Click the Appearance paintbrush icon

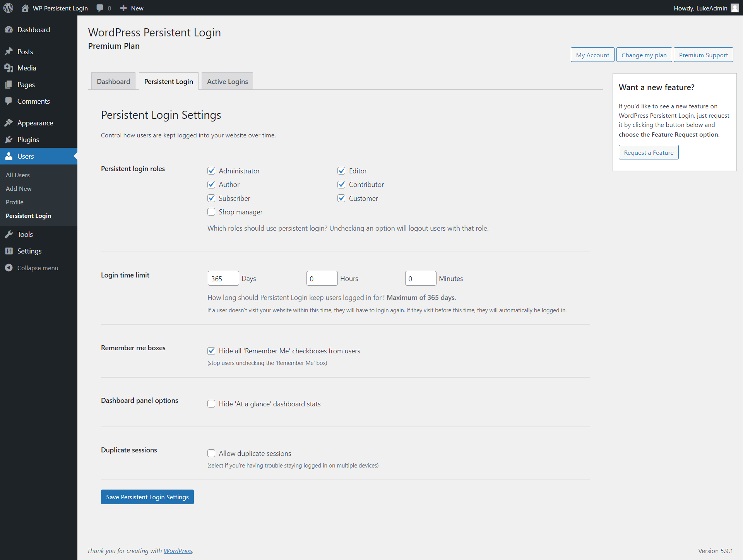(x=9, y=123)
